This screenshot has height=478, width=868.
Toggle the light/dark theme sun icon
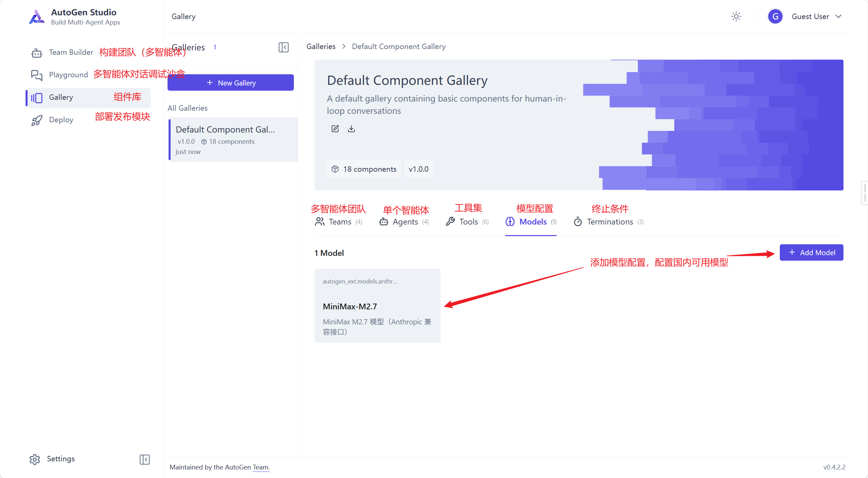tap(736, 16)
